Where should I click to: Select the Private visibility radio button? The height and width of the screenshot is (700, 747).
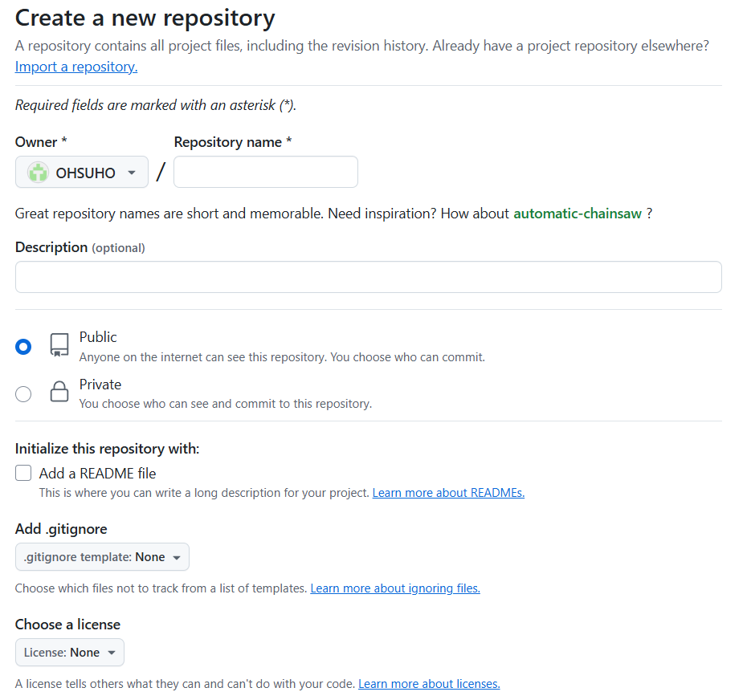pyautogui.click(x=23, y=393)
